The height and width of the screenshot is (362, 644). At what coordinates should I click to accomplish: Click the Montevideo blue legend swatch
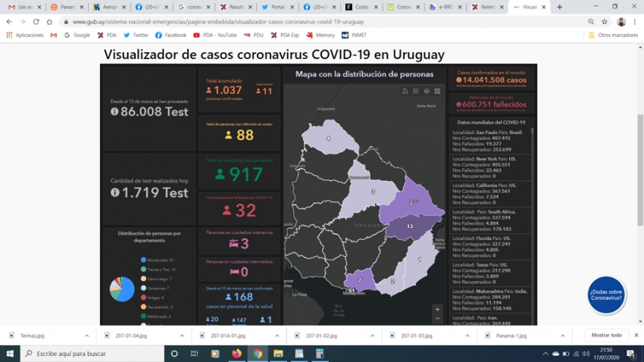coord(143,260)
